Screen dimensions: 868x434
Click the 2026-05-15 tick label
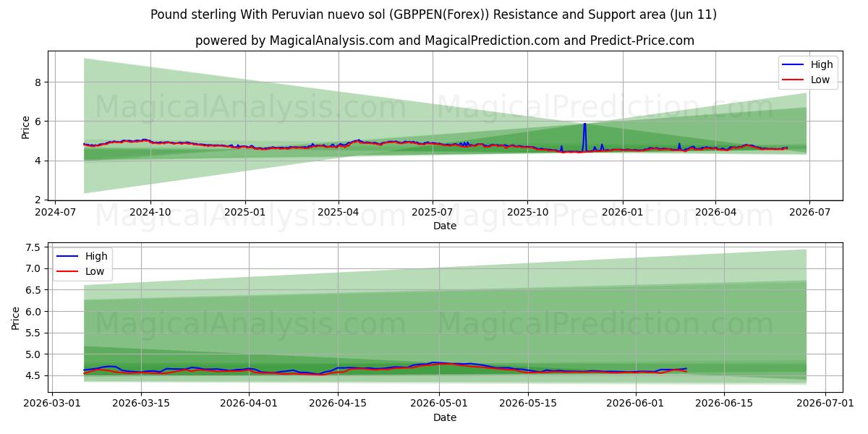click(528, 404)
